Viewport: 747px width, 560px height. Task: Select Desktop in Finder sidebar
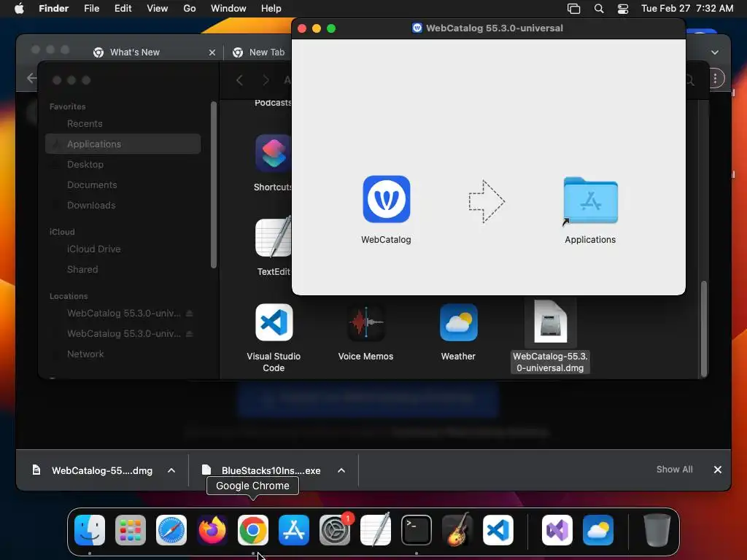point(123,164)
